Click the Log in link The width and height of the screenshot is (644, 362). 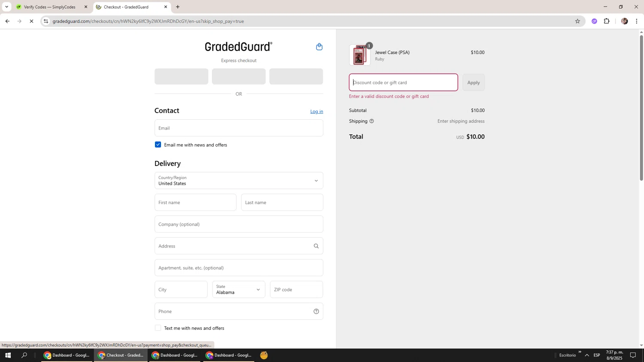(316, 112)
